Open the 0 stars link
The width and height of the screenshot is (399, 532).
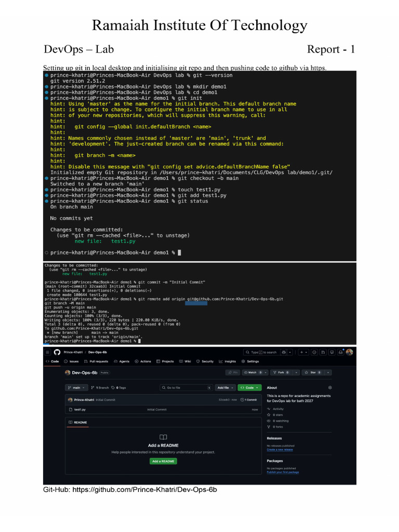[275, 415]
